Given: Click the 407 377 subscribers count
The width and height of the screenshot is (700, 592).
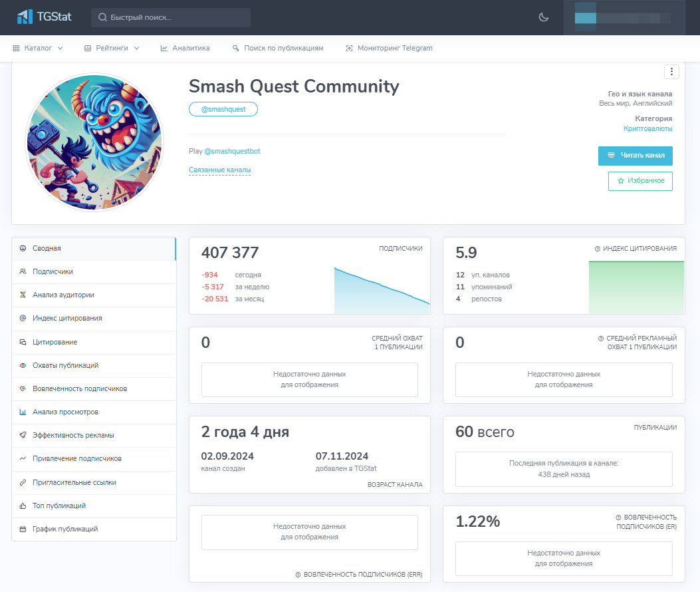Looking at the screenshot, I should click(x=230, y=253).
